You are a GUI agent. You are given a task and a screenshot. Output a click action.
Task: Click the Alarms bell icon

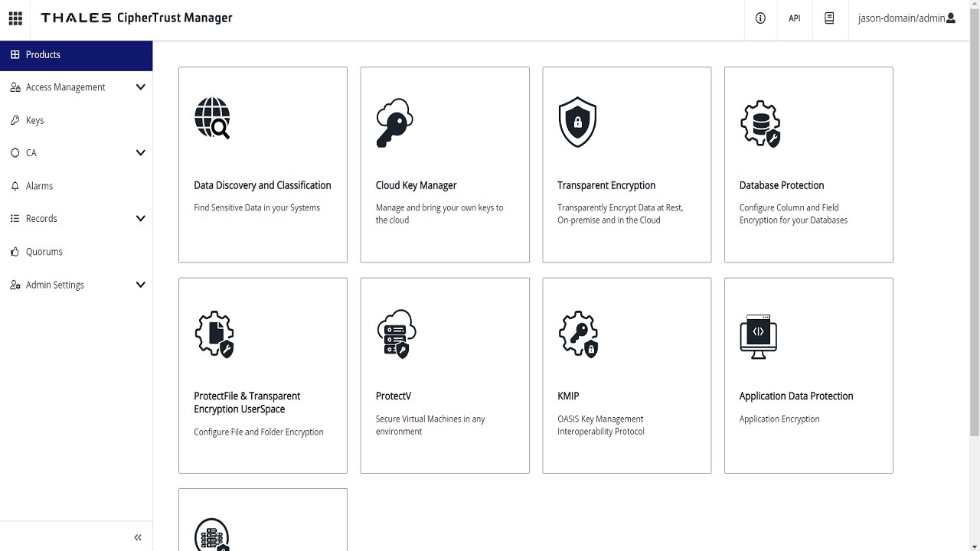point(15,186)
